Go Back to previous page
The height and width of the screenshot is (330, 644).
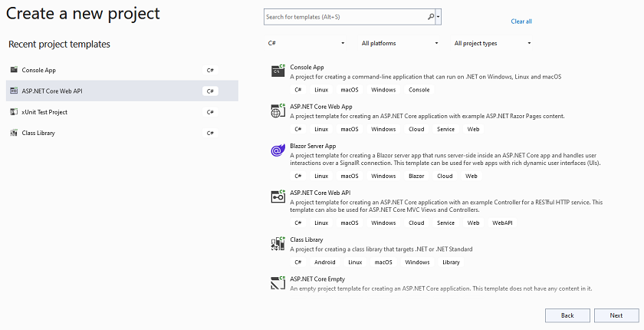[567, 315]
